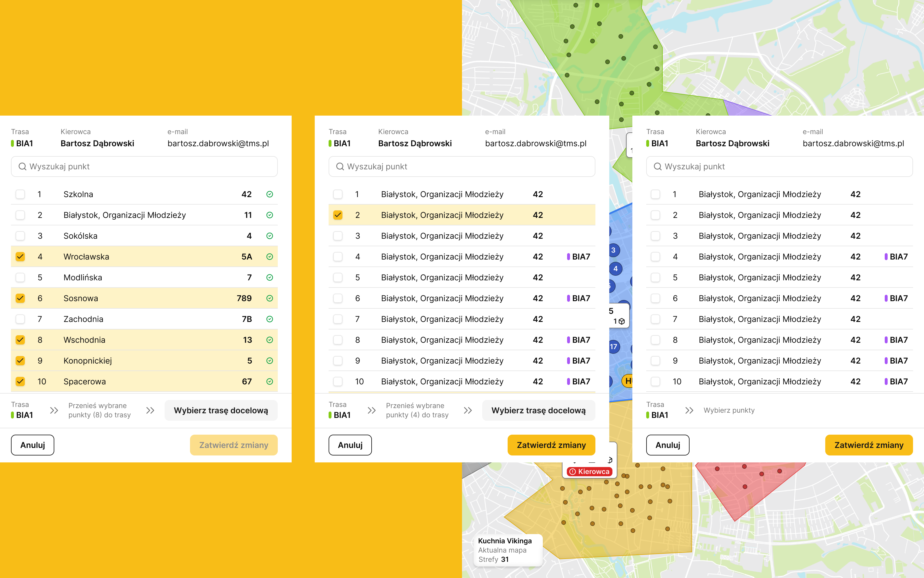Click BIA7 tag in row 10 right panel
This screenshot has width=924, height=578.
click(x=897, y=381)
